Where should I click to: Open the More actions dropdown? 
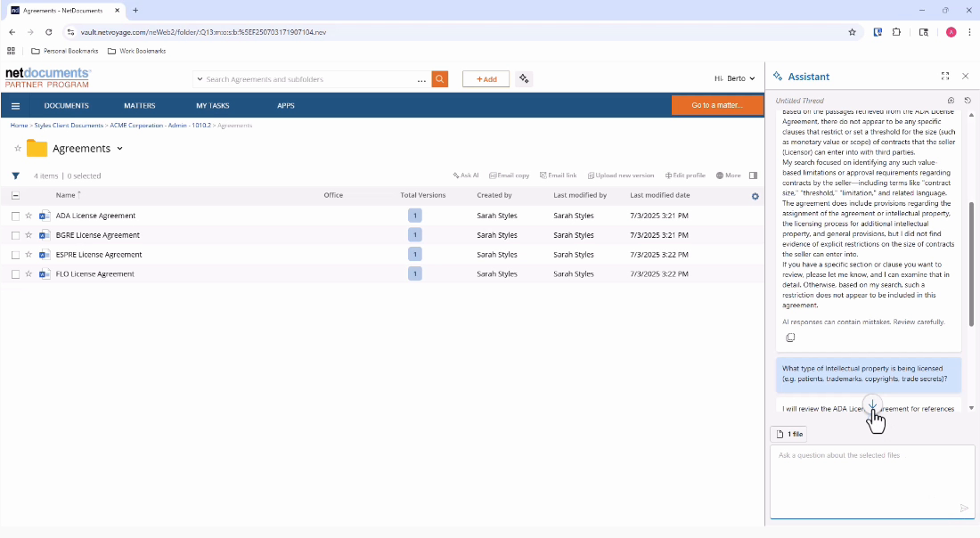click(728, 175)
